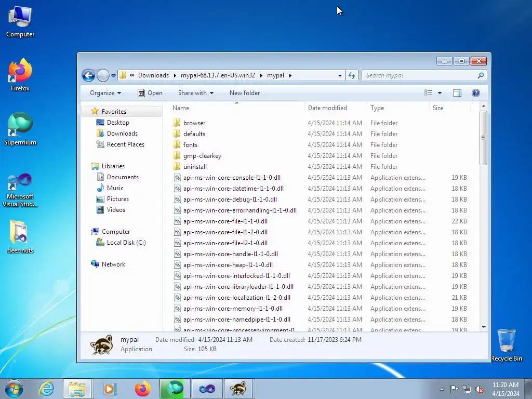Click the search magnifier icon
The image size is (532, 399).
481,75
